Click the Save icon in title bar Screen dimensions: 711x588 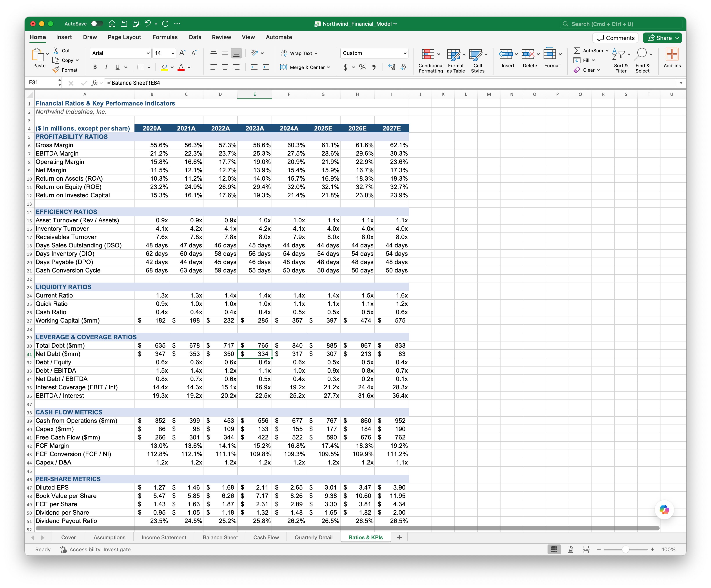pyautogui.click(x=124, y=24)
